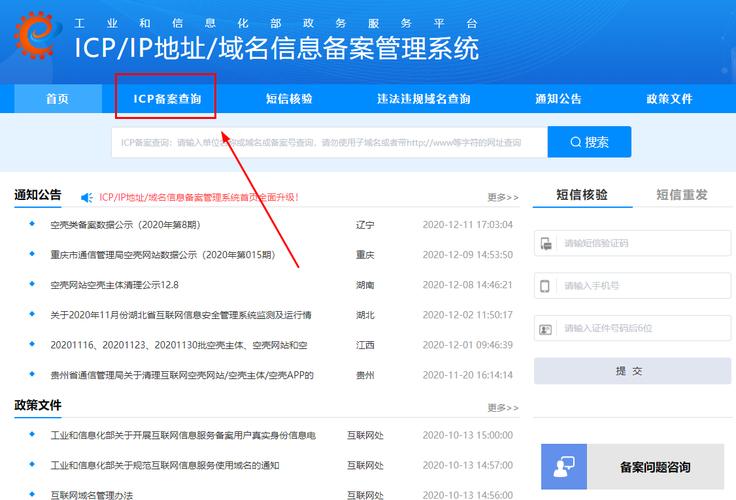Click the 通知公告 section heading

38,195
